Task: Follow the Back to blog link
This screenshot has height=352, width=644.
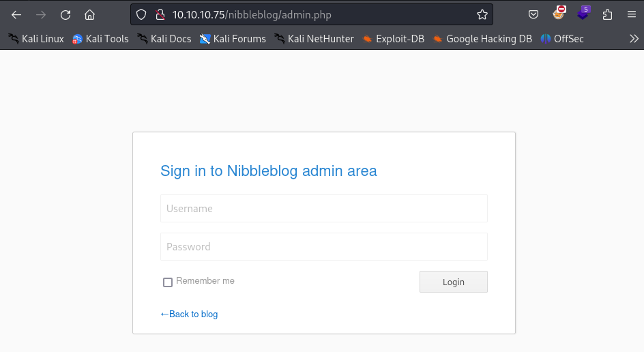Action: pos(189,314)
